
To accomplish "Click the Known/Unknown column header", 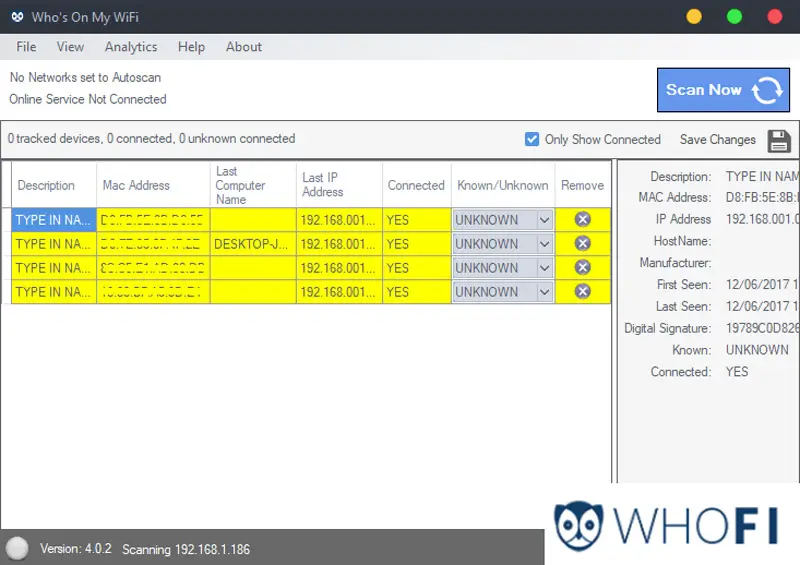I will (x=503, y=185).
